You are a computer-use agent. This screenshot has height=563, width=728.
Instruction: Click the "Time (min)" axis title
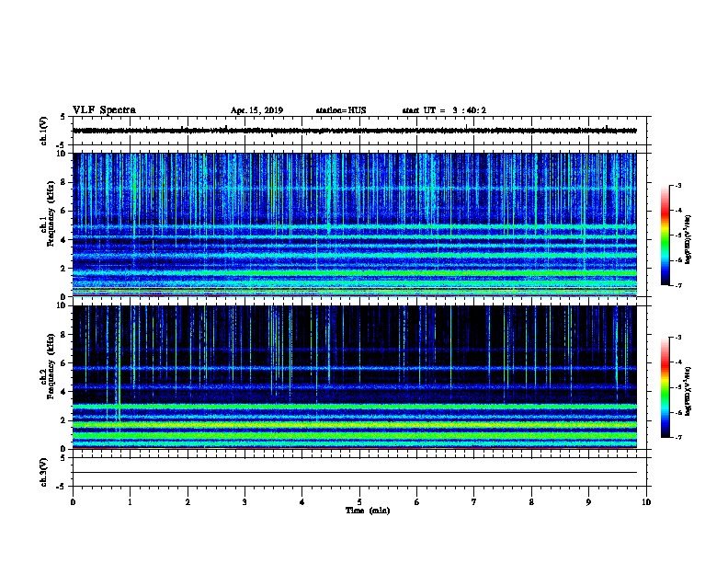pyautogui.click(x=368, y=511)
